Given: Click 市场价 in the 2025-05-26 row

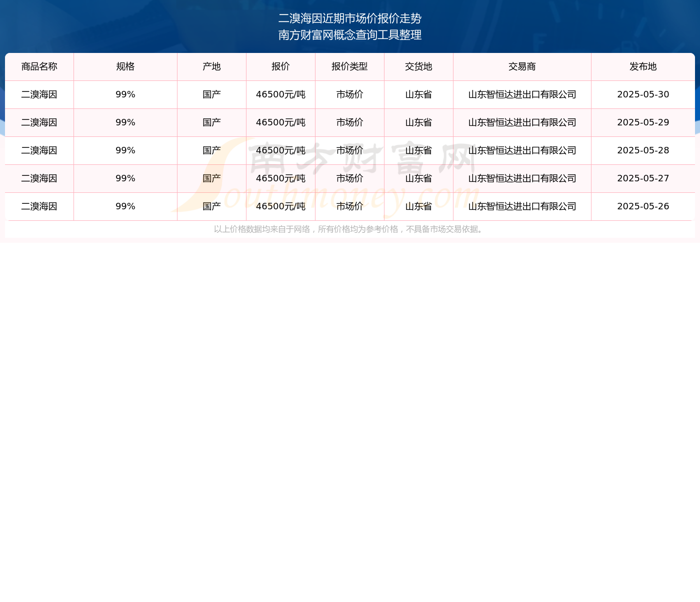Looking at the screenshot, I should click(349, 206).
